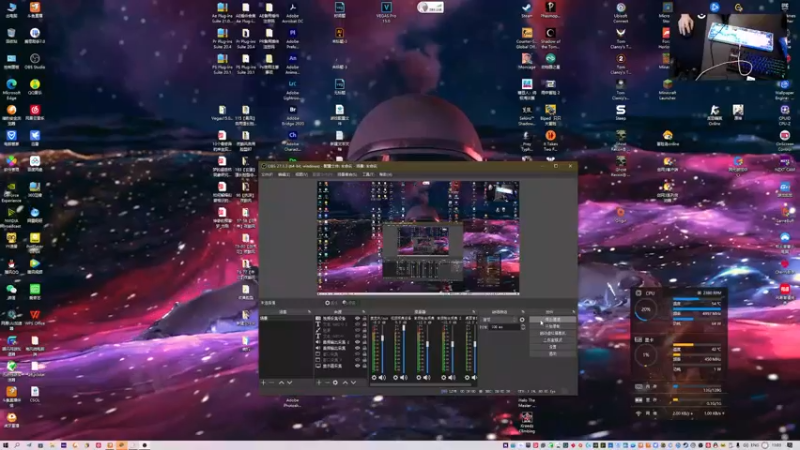Open taskbar search icon
The width and height of the screenshot is (800, 450).
click(17, 445)
